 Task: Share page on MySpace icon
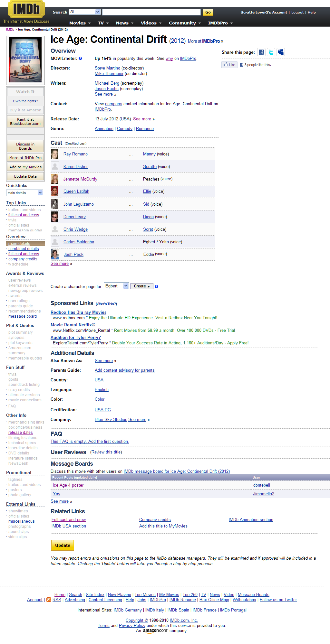pos(281,52)
